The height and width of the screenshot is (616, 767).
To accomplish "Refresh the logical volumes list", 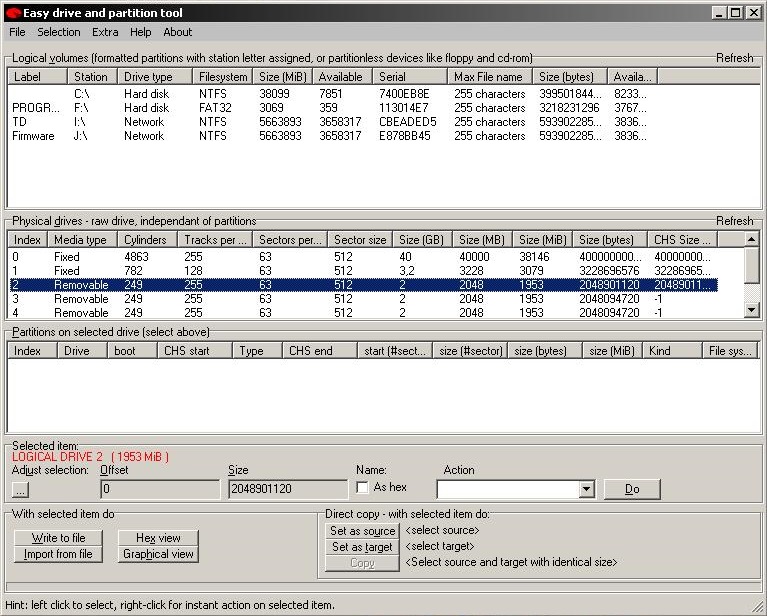I will pos(734,58).
